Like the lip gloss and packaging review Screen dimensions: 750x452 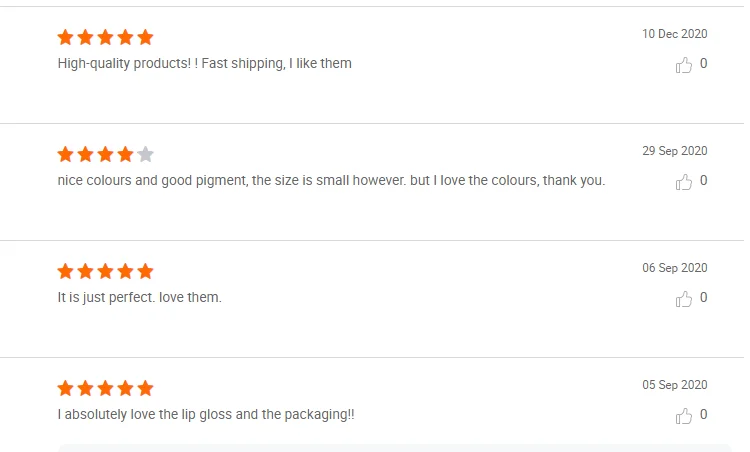(x=684, y=416)
